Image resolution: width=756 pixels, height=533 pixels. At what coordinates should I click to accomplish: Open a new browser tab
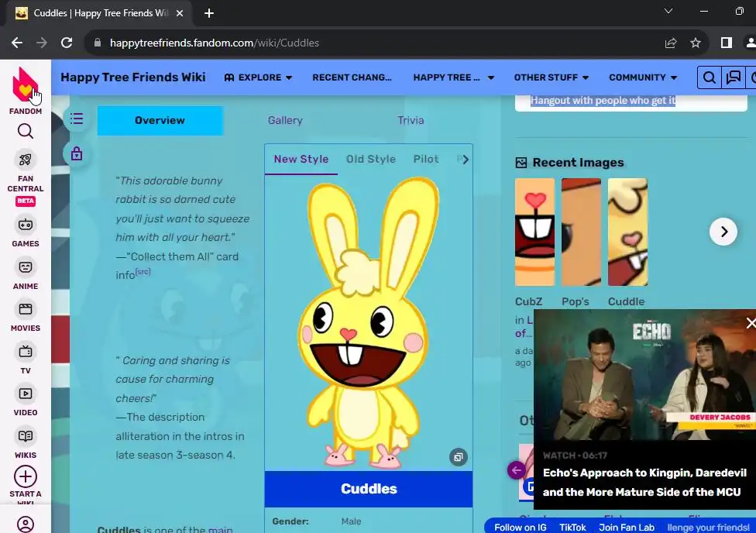pos(209,13)
